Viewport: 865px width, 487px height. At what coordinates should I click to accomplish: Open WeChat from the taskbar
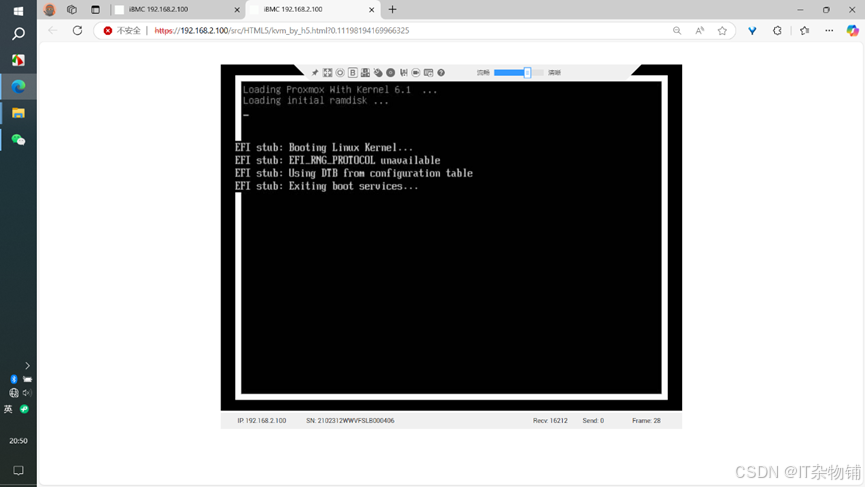pos(18,140)
